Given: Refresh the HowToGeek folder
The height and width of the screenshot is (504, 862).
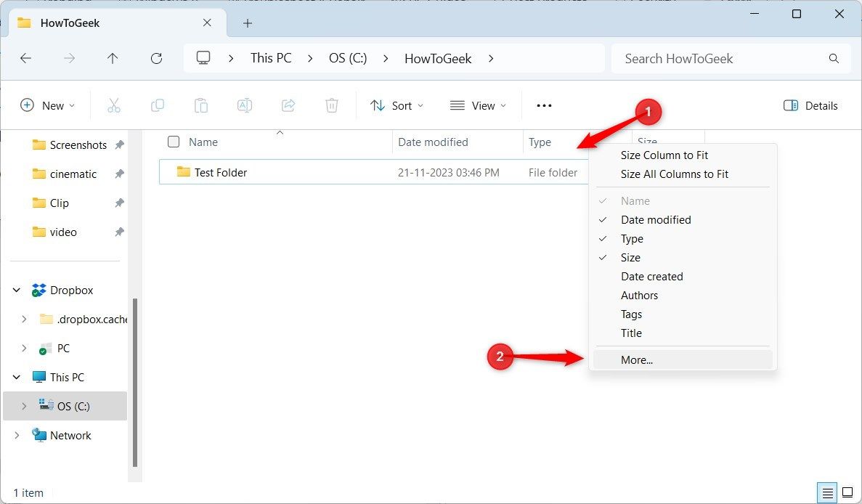Looking at the screenshot, I should click(157, 58).
